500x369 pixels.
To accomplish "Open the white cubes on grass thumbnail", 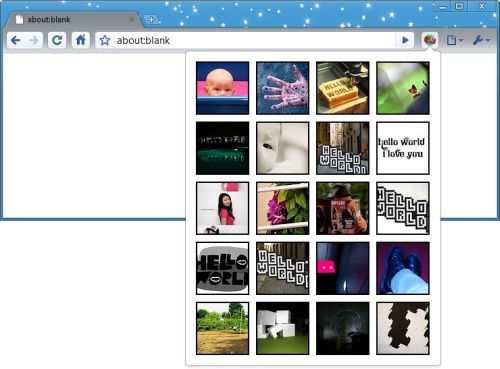I will click(283, 328).
